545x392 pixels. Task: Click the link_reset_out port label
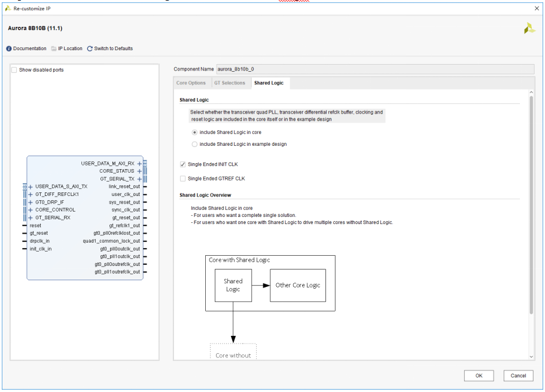click(x=124, y=187)
